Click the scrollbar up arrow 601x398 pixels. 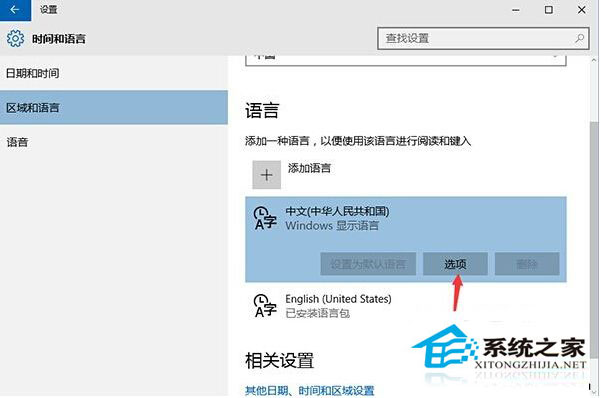(x=594, y=60)
